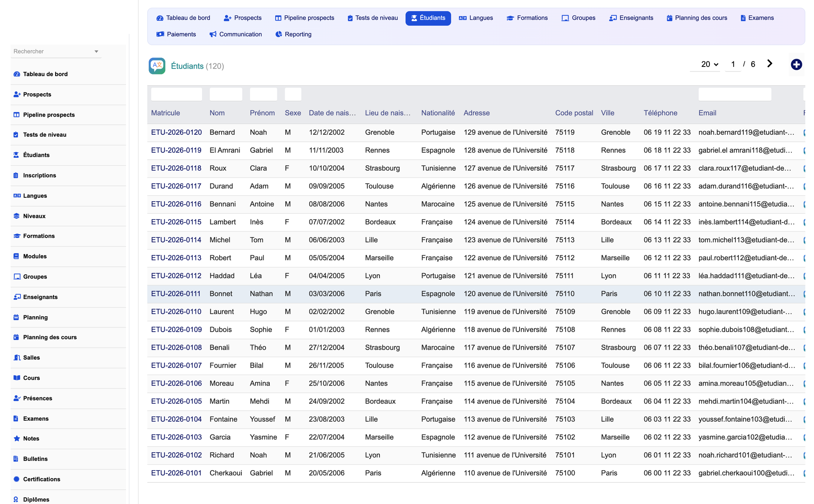This screenshot has width=814, height=504.
Task: Click the Notes star icon in sidebar
Action: (x=17, y=438)
